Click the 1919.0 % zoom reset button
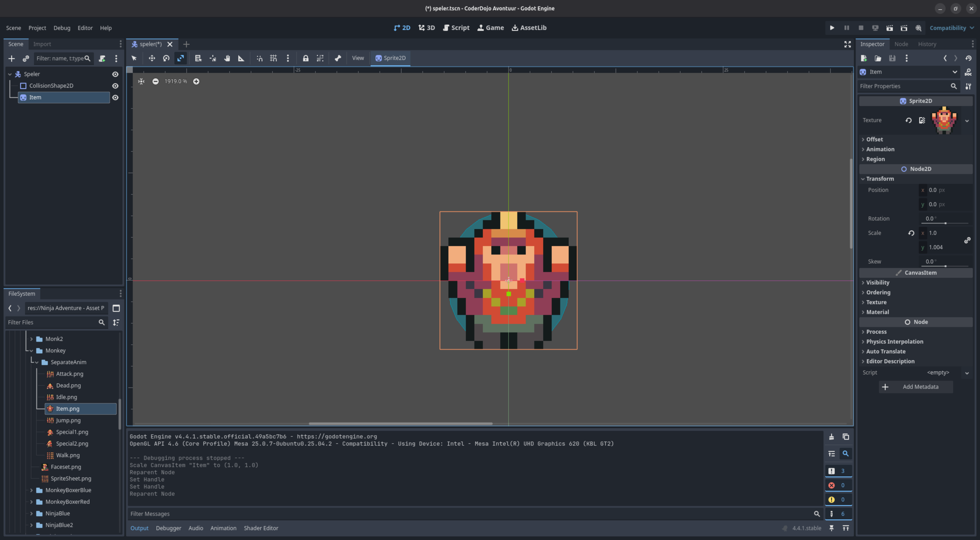Viewport: 980px width, 540px height. click(x=176, y=81)
